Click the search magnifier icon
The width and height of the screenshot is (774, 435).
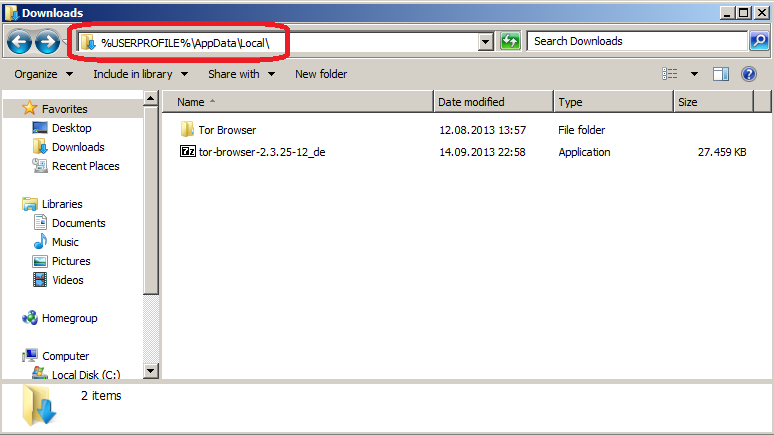pos(759,41)
